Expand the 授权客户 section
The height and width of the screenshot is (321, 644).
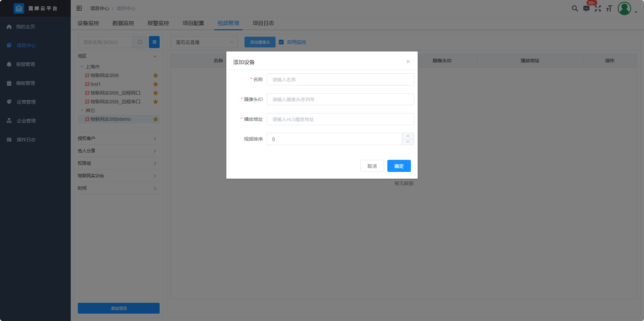point(118,138)
